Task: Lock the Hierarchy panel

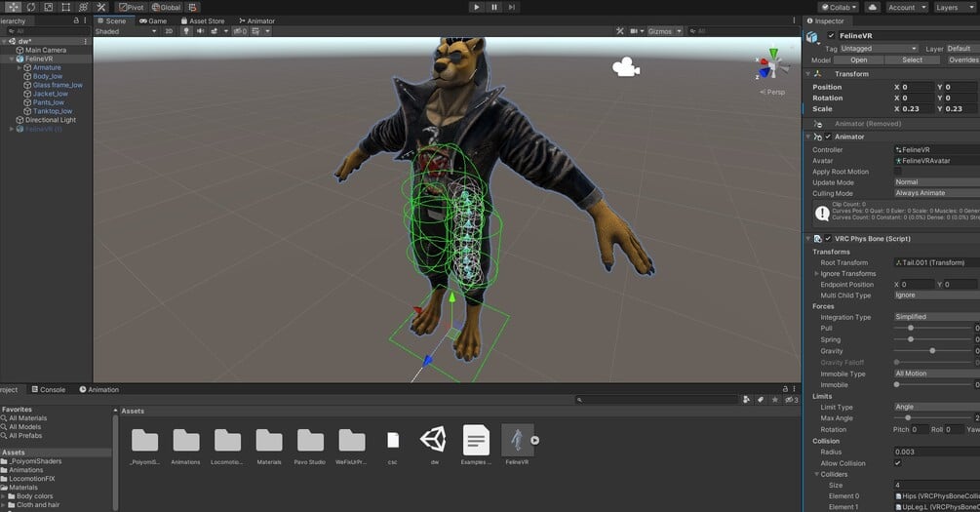Action: (x=76, y=20)
